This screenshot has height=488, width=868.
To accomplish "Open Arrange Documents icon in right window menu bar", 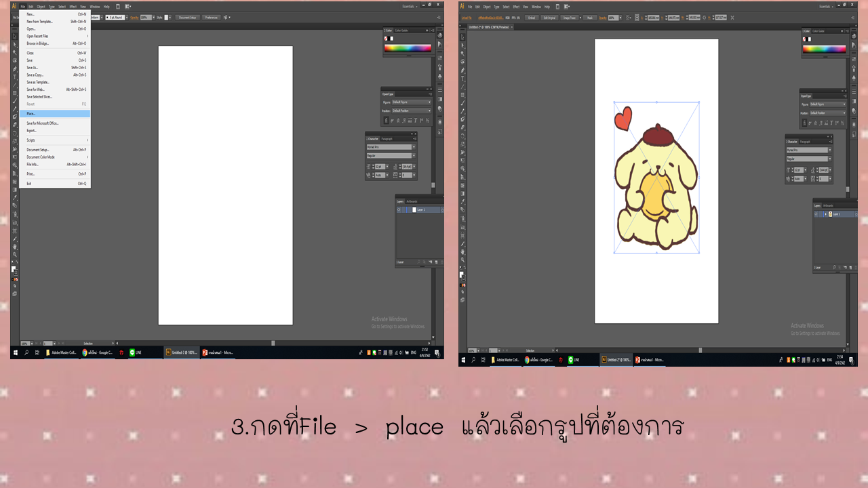I will [x=566, y=7].
